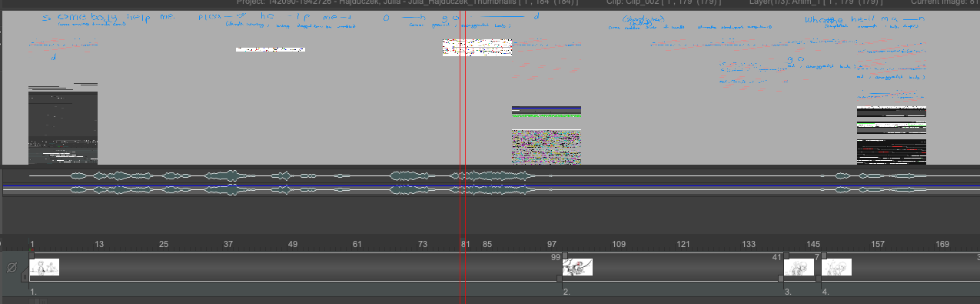Jump to frame 97 on the ruler
This screenshot has width=980, height=304.
(552, 244)
